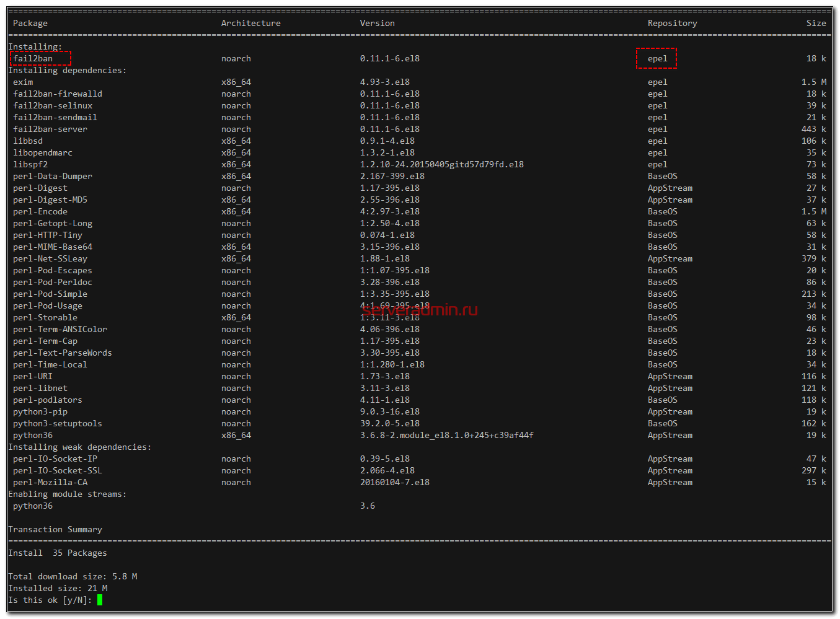Click the libspf2 version string
Image resolution: width=840 pixels, height=619 pixels.
tap(441, 164)
